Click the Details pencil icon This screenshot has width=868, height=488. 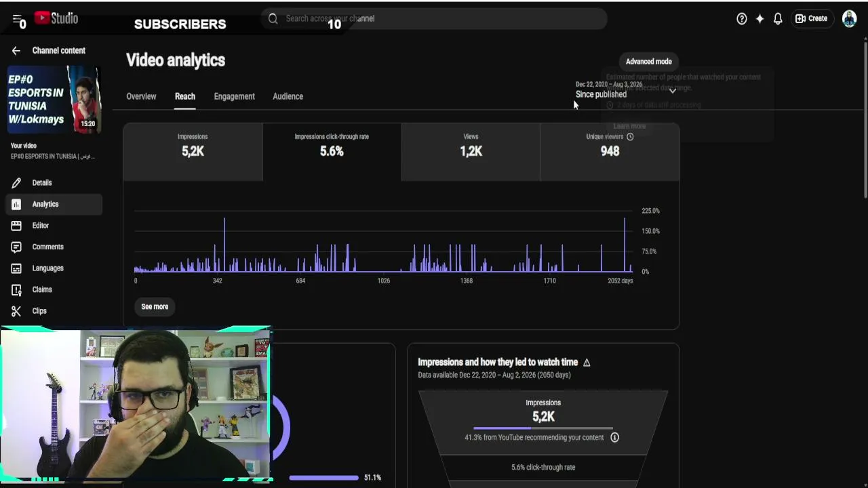tap(16, 183)
